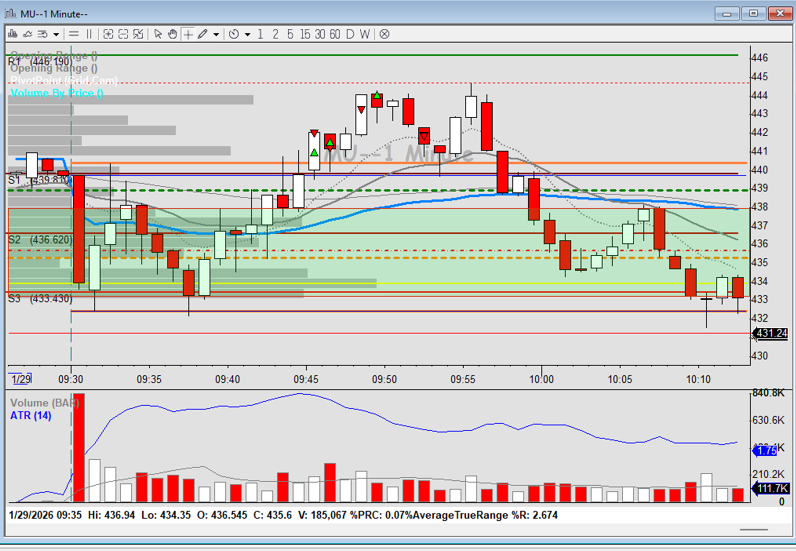
Task: Switch to the 2 minute timeframe
Action: (275, 34)
